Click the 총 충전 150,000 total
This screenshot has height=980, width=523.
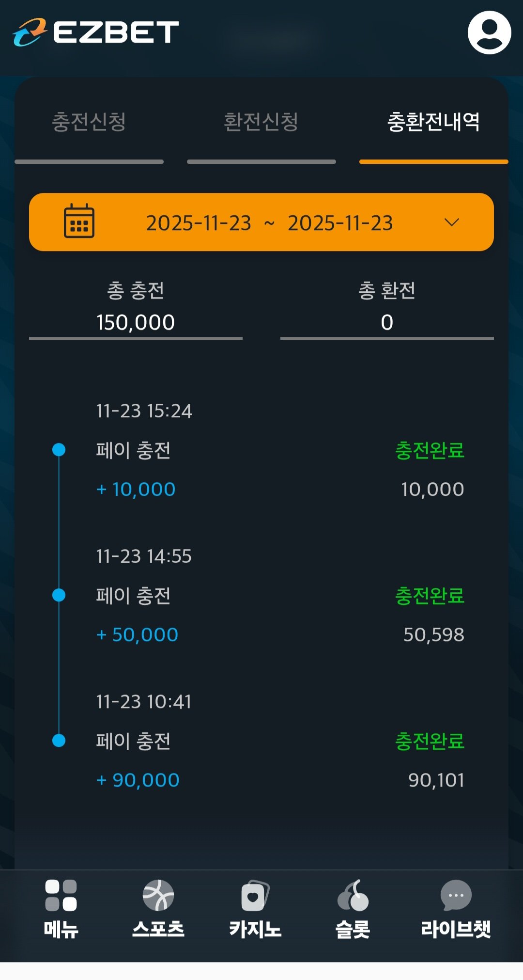136,322
